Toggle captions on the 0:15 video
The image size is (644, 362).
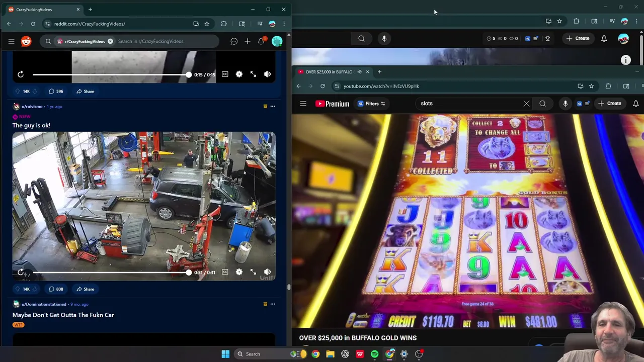pyautogui.click(x=225, y=74)
